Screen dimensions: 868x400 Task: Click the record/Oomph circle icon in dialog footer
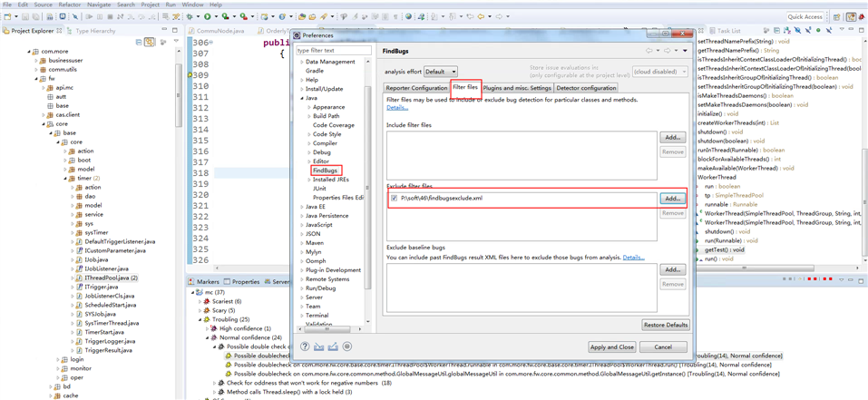point(347,346)
